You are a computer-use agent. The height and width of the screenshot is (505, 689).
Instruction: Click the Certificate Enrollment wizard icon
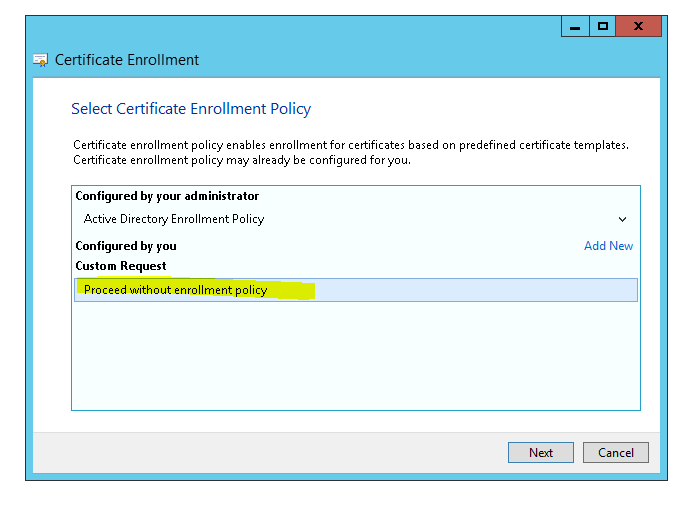tap(41, 61)
